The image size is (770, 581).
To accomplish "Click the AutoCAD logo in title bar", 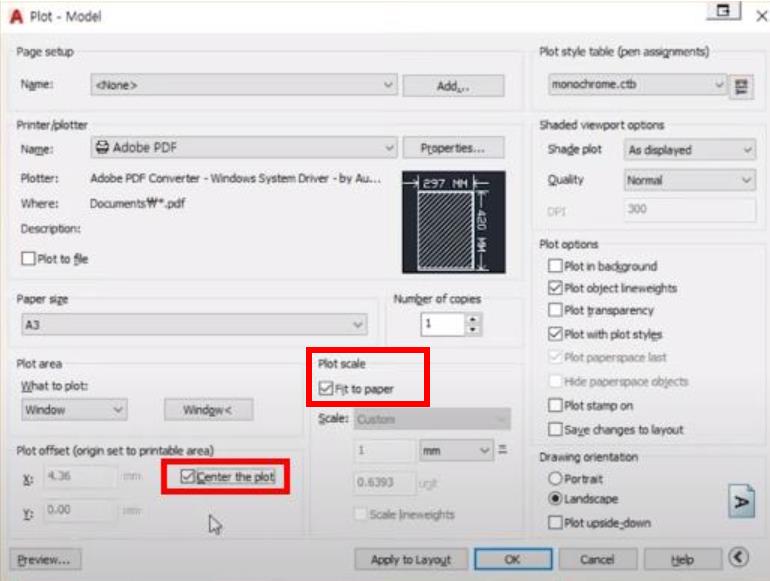I will (x=16, y=17).
